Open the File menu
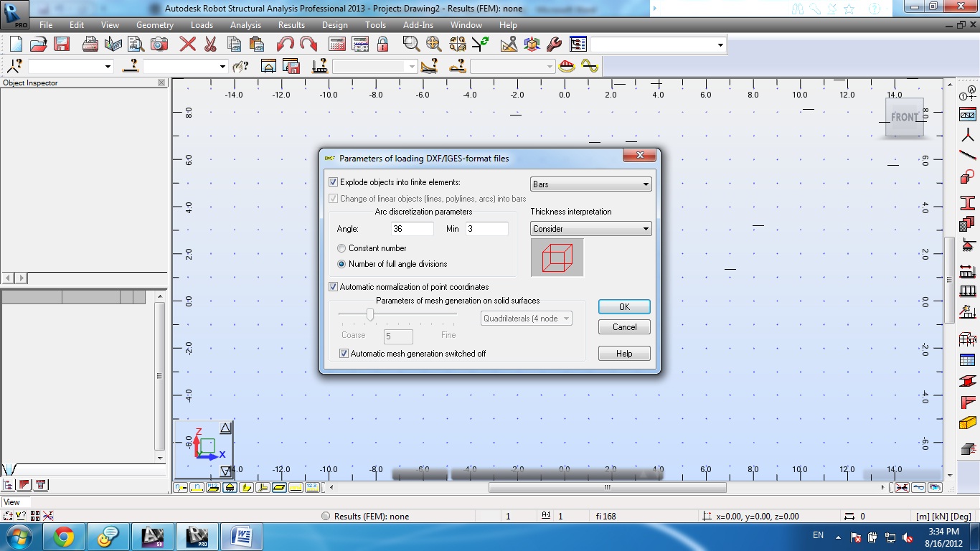980x551 pixels. [46, 25]
